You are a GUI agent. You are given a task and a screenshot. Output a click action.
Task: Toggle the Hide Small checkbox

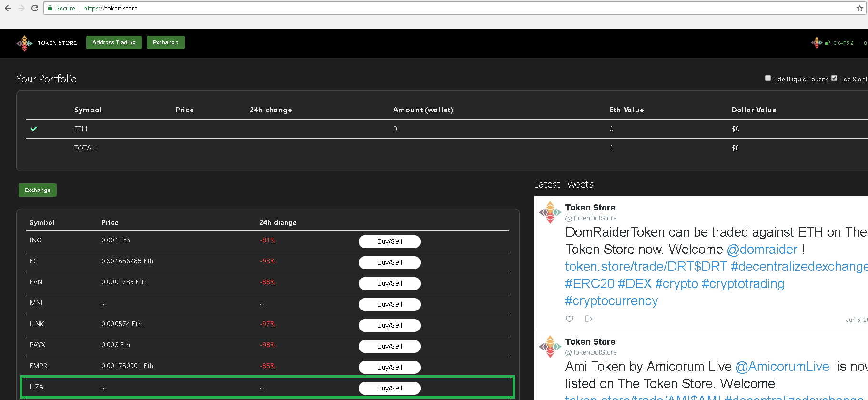coord(834,78)
